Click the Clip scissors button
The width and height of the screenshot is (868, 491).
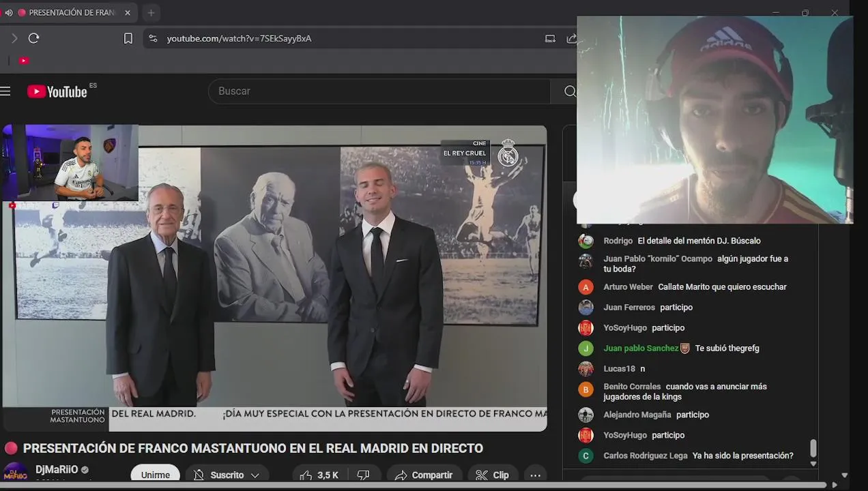(x=492, y=475)
